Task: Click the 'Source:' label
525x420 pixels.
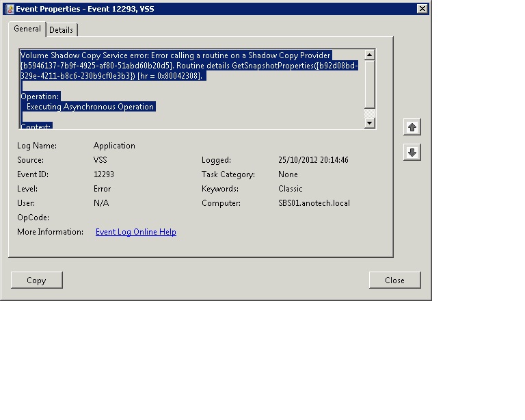Action: [x=31, y=160]
